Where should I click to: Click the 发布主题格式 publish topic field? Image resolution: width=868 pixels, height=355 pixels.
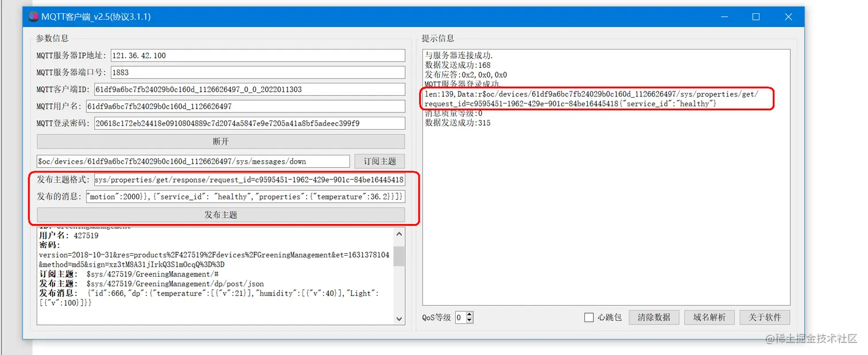[x=249, y=180]
